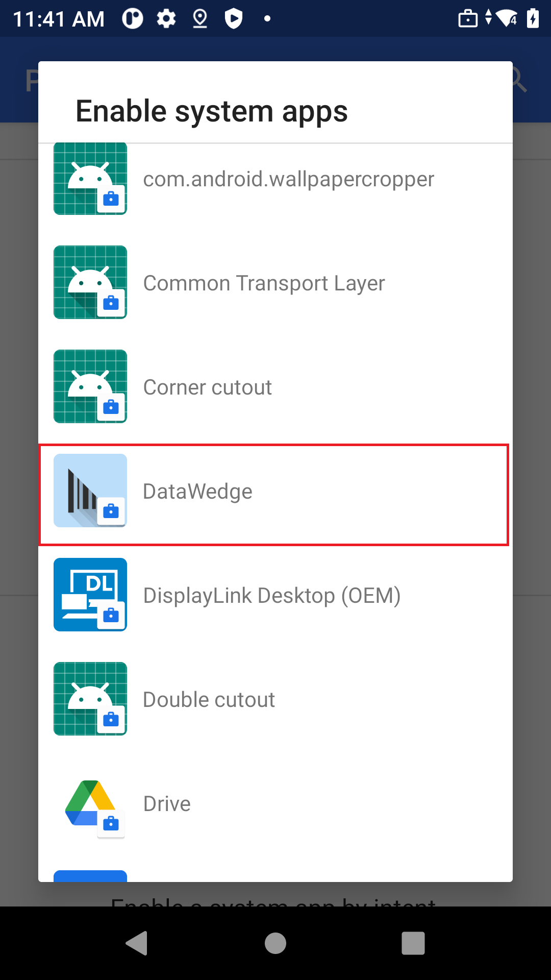Tap the Android back navigation button
551x980 pixels.
tap(137, 943)
